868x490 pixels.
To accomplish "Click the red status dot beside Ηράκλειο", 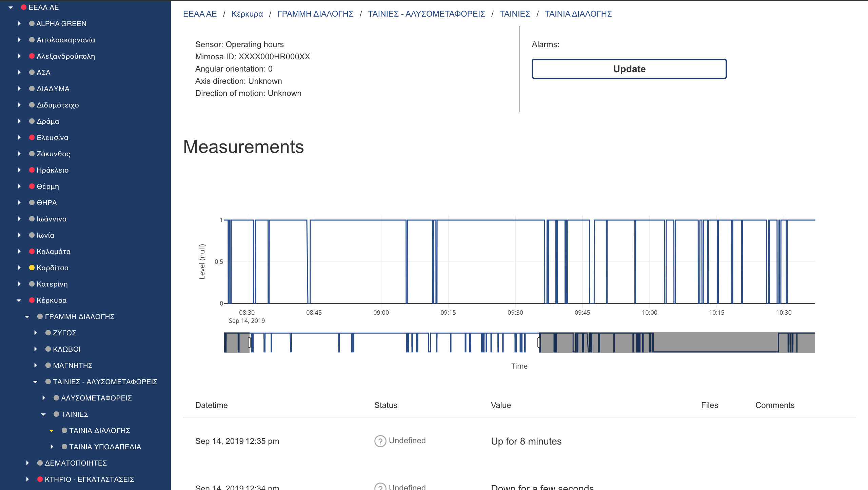I will [32, 170].
